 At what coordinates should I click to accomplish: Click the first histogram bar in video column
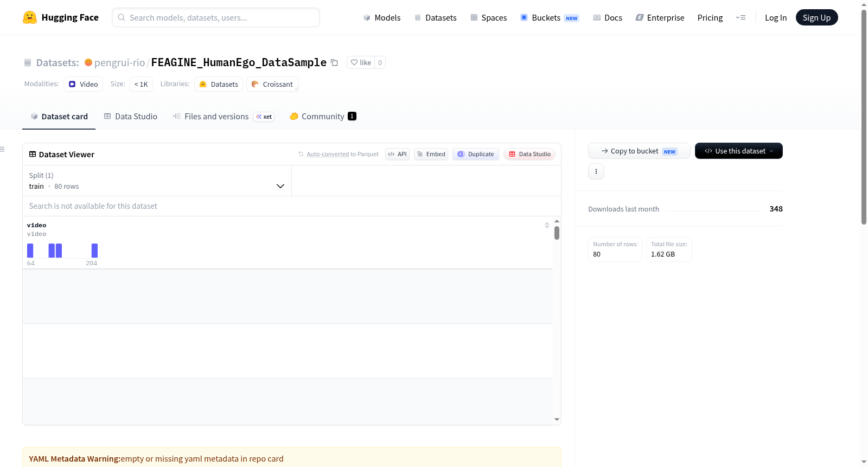pyautogui.click(x=30, y=251)
